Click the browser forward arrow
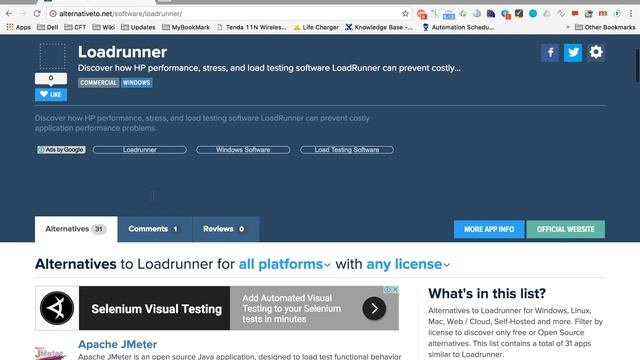This screenshot has height=360, width=640. (x=23, y=13)
